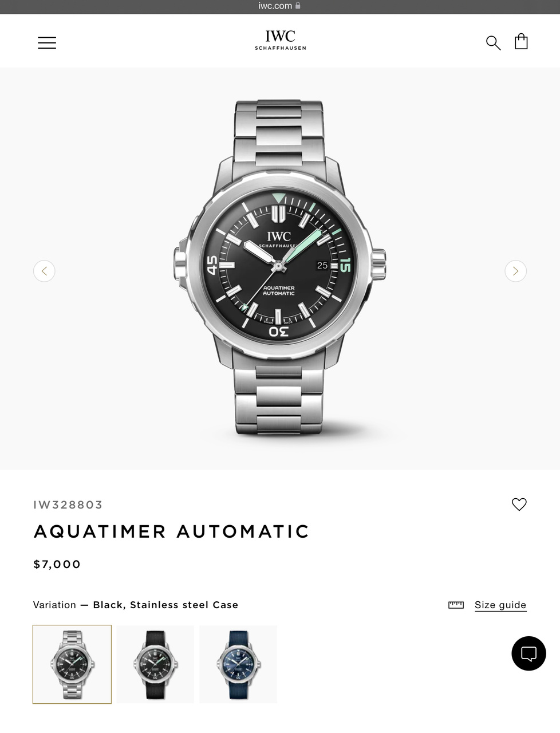Open the search magnifier icon
Viewport: 560px width, 733px height.
493,42
